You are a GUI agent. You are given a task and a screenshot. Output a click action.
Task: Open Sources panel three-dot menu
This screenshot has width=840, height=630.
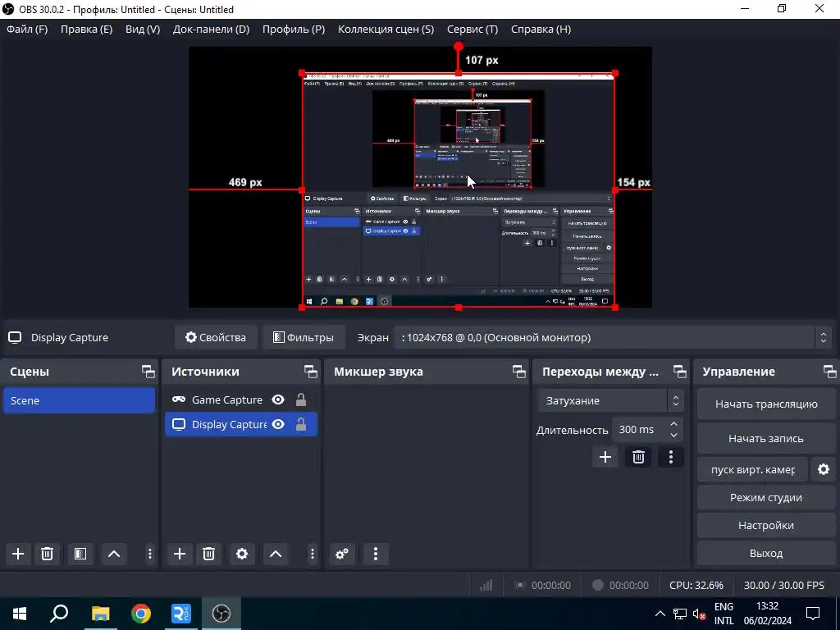(313, 554)
